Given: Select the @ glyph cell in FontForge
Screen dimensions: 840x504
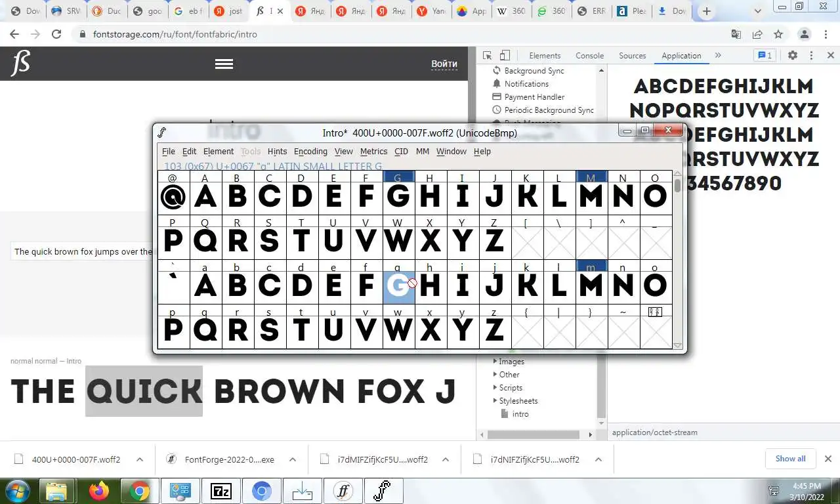Looking at the screenshot, I should tap(173, 197).
